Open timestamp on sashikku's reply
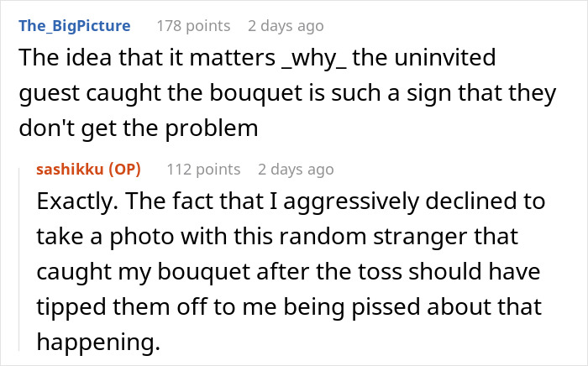The image size is (588, 366). point(296,170)
